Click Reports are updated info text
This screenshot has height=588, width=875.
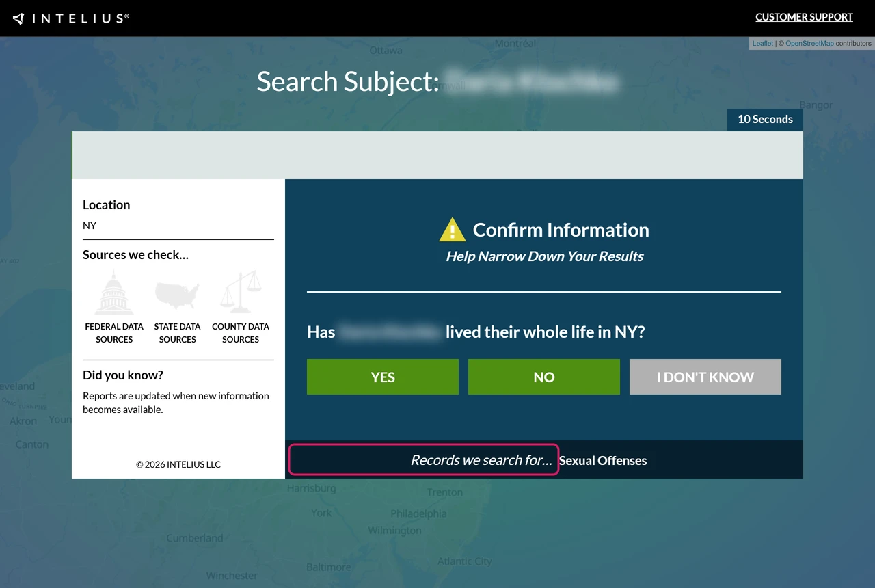[x=176, y=403]
